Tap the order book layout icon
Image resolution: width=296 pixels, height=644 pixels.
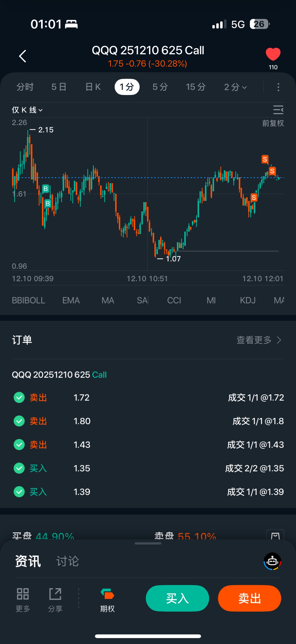[x=275, y=535]
